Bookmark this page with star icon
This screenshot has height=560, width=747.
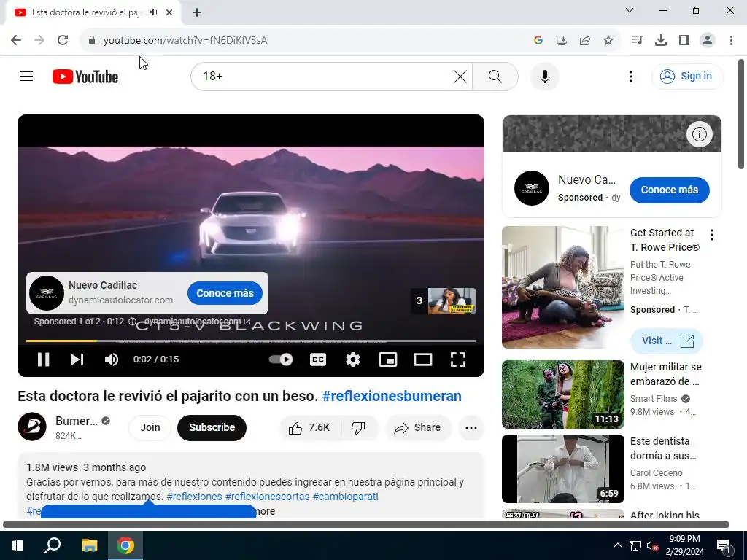point(608,40)
